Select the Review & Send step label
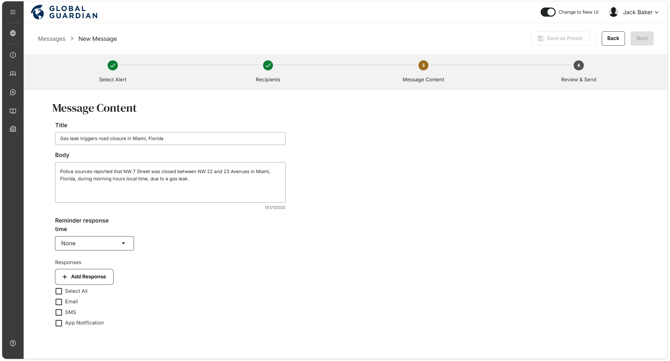Screen dimensions: 670x361 click(x=579, y=80)
